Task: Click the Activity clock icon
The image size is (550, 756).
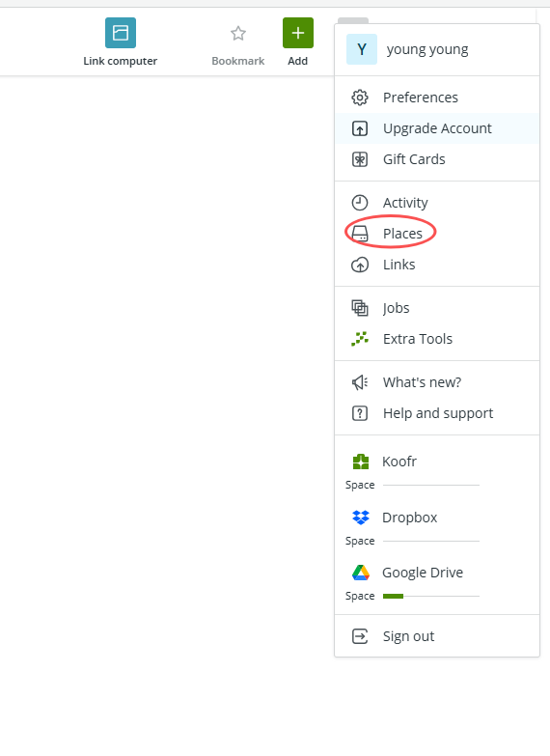Action: [360, 203]
